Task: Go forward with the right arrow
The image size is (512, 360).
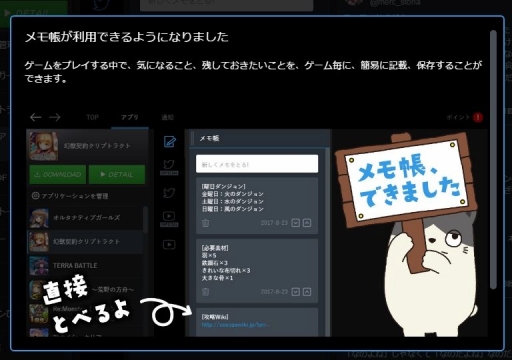Action: 55,117
